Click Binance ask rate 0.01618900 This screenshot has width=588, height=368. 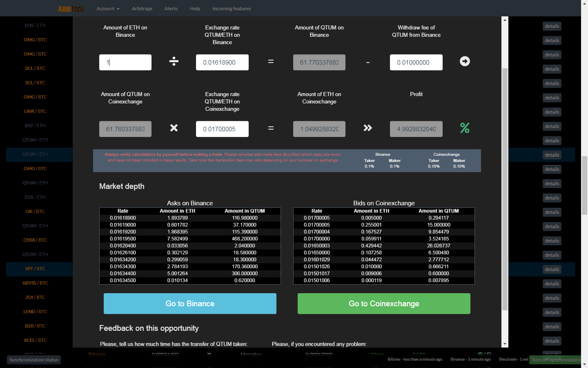point(123,218)
